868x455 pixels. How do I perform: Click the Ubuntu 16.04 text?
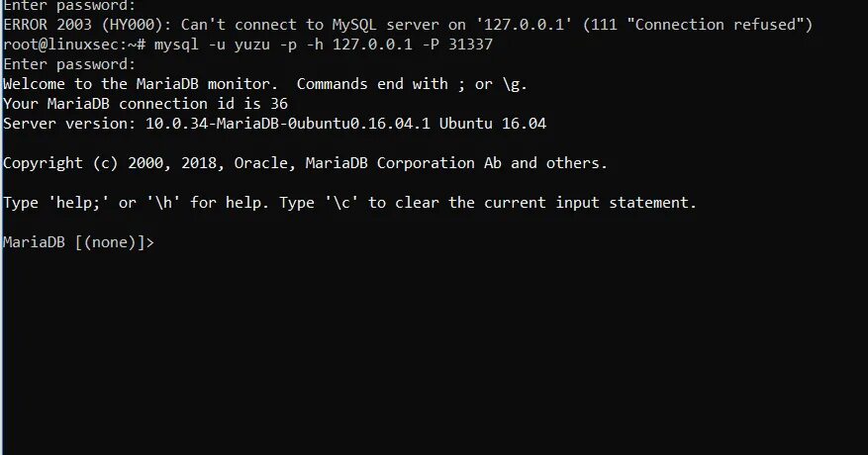pos(493,124)
